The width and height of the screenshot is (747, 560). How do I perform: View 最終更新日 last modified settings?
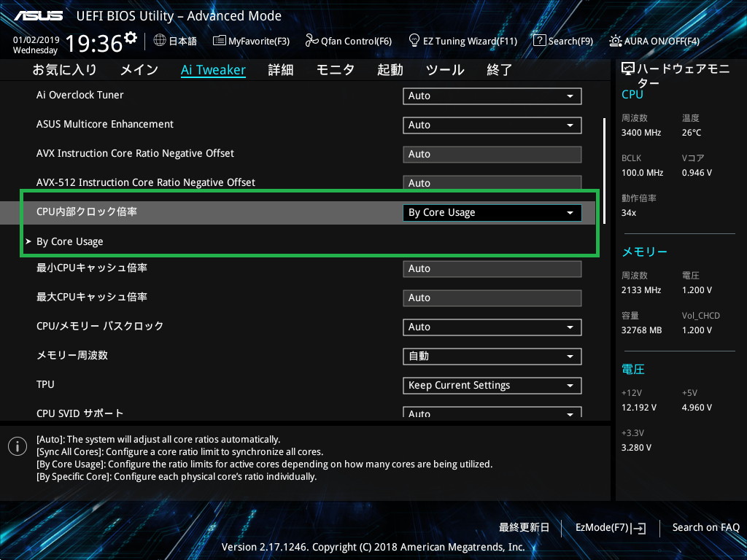click(524, 528)
